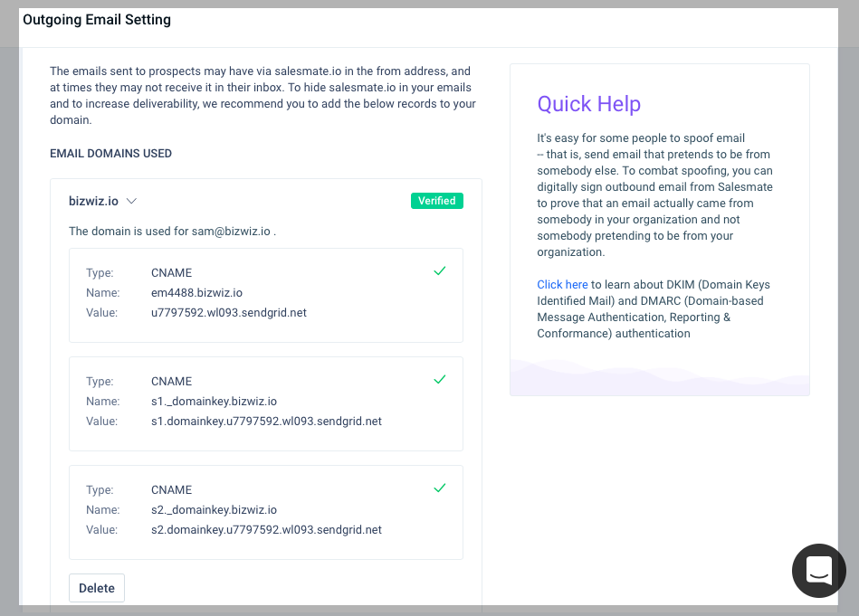Click the Verified status badge

coord(436,201)
